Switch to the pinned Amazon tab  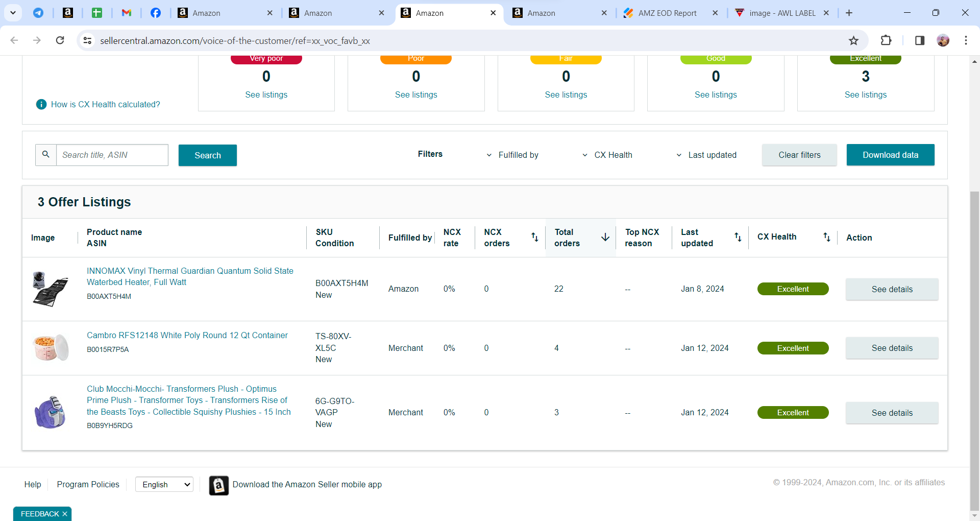[68, 13]
